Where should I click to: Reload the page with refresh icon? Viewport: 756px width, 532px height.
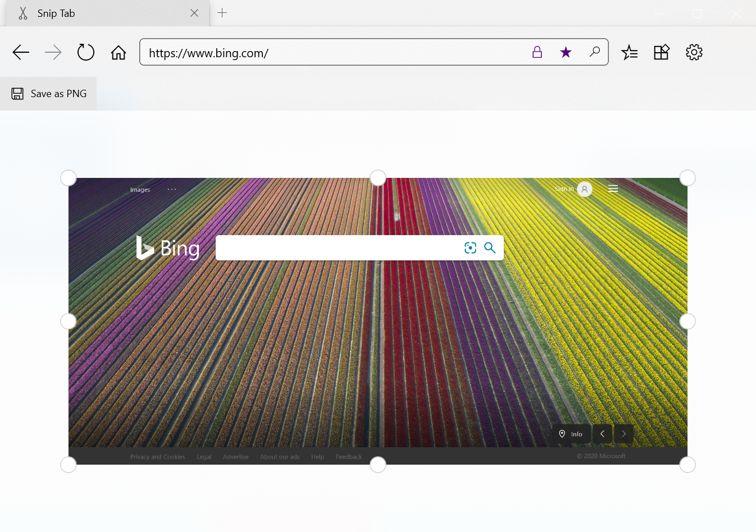point(86,53)
